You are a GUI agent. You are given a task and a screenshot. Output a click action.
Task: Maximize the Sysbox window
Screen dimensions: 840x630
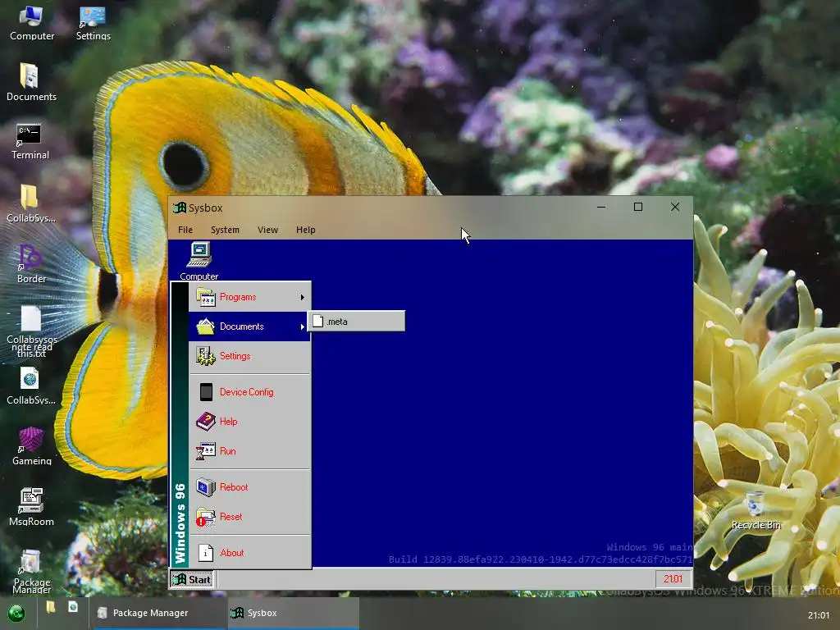(x=638, y=207)
